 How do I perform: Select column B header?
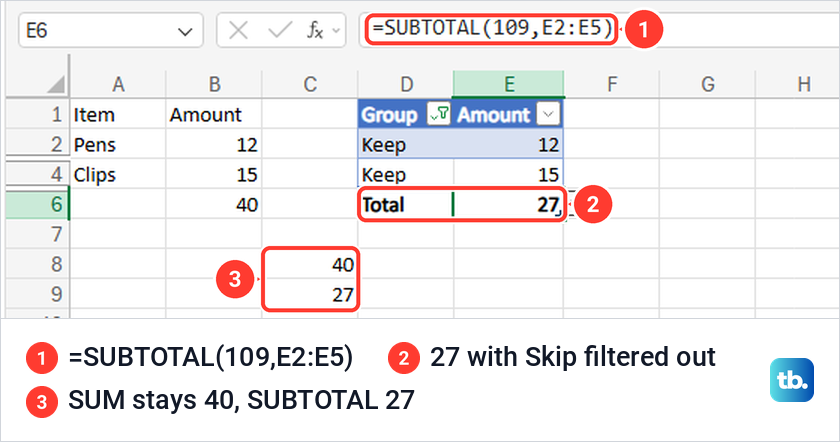[x=214, y=84]
